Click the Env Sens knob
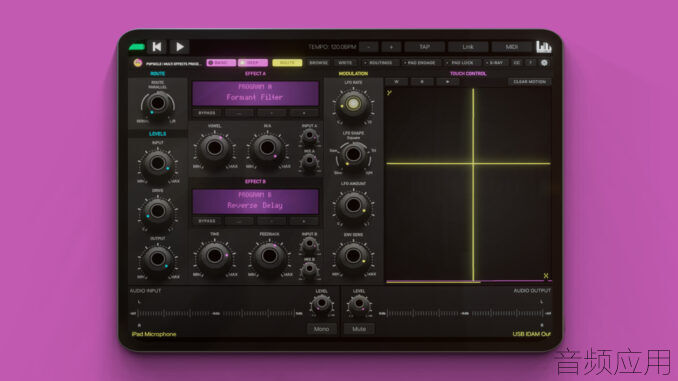 [x=353, y=256]
